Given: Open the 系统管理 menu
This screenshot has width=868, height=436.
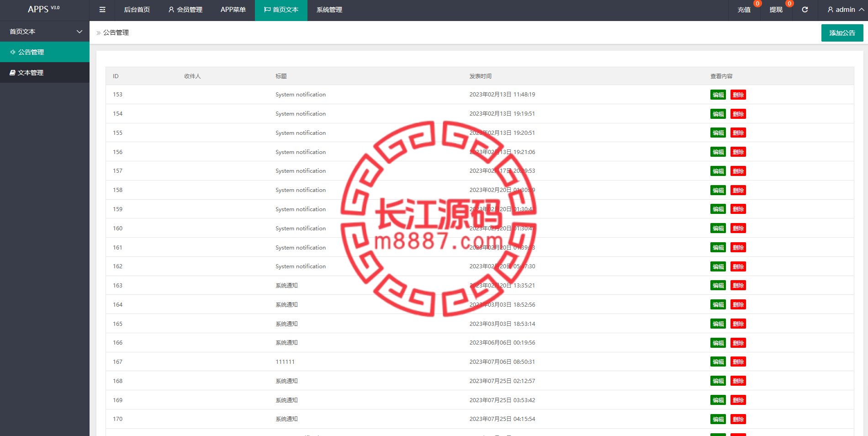Looking at the screenshot, I should (329, 10).
